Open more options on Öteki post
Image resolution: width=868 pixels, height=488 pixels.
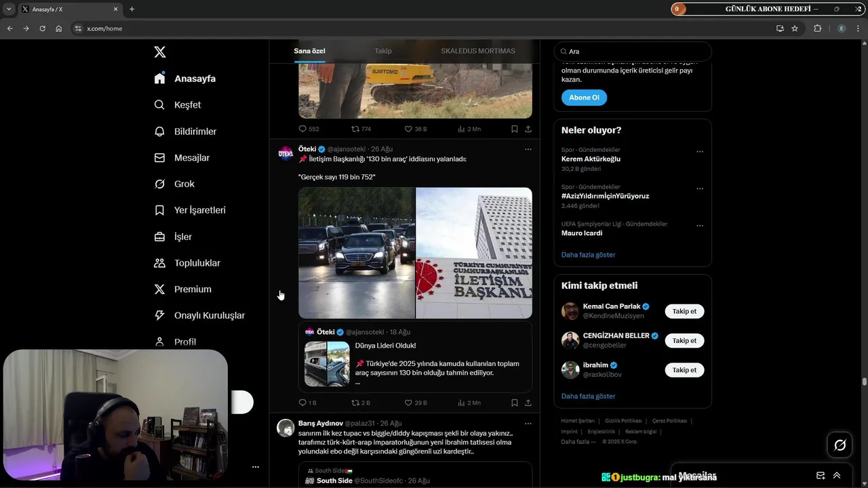click(x=528, y=149)
